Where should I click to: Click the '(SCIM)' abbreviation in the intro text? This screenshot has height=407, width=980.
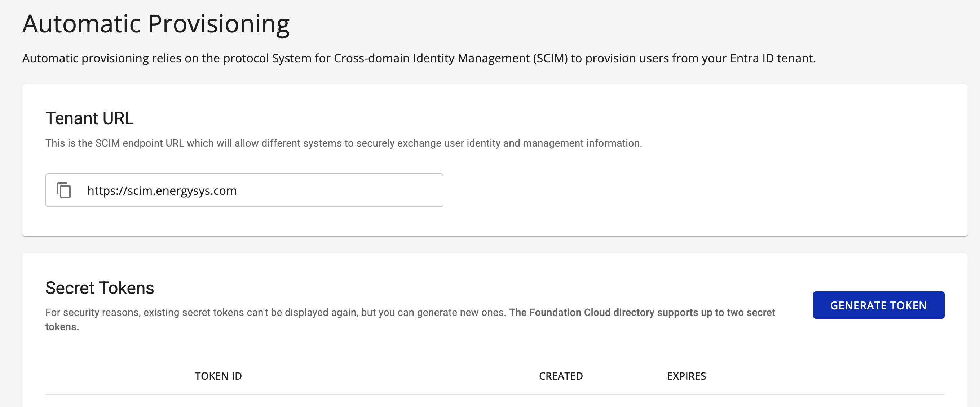click(x=550, y=58)
